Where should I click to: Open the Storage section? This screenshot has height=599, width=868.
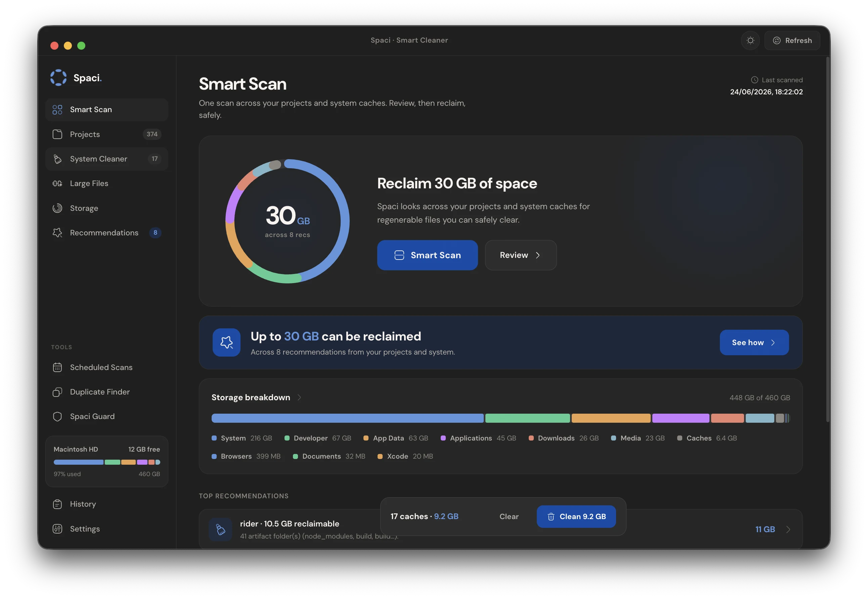pyautogui.click(x=106, y=208)
